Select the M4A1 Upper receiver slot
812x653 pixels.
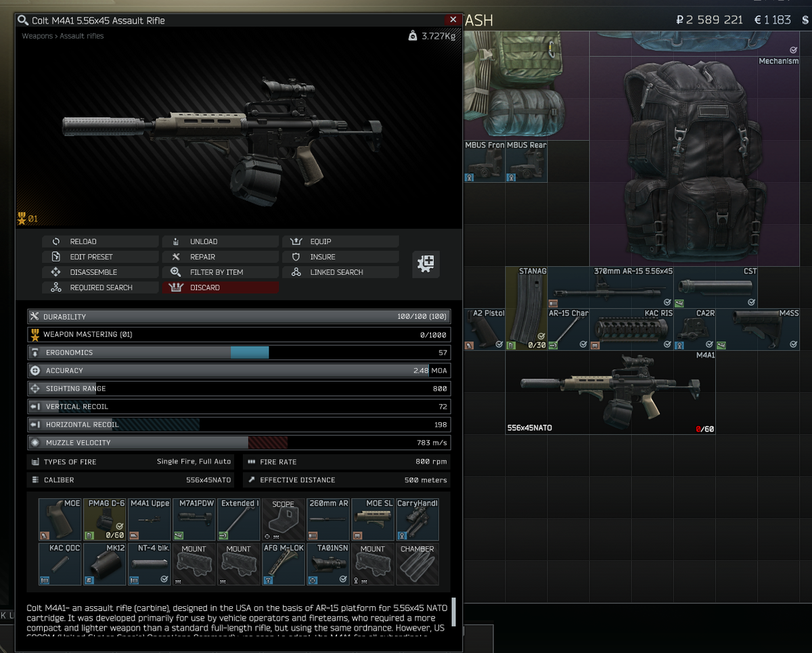click(150, 519)
